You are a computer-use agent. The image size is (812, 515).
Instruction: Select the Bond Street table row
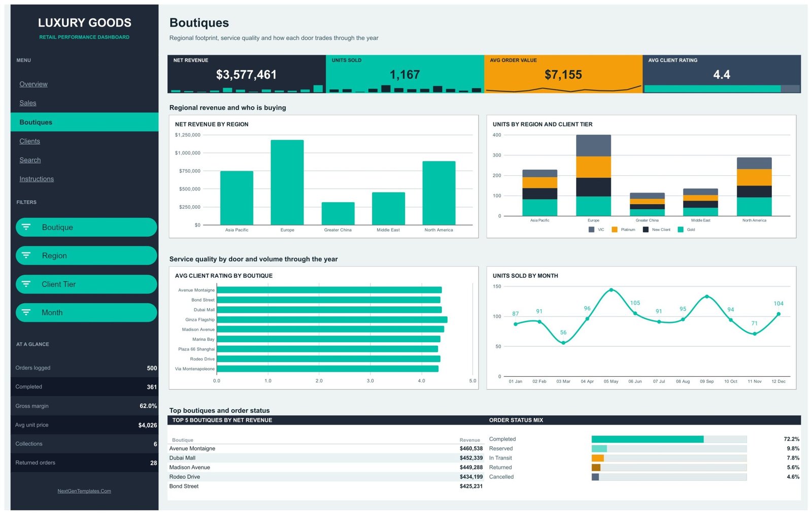point(326,487)
